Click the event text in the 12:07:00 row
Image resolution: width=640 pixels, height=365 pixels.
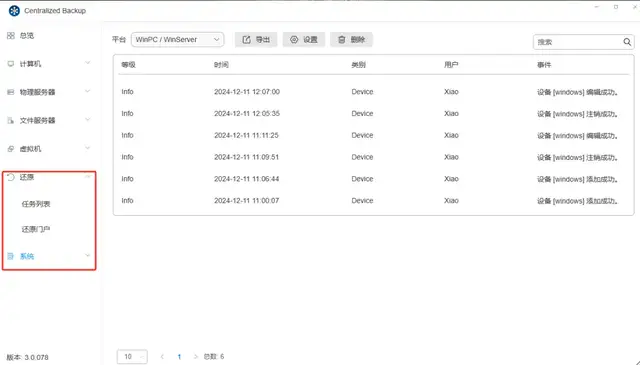(x=578, y=92)
